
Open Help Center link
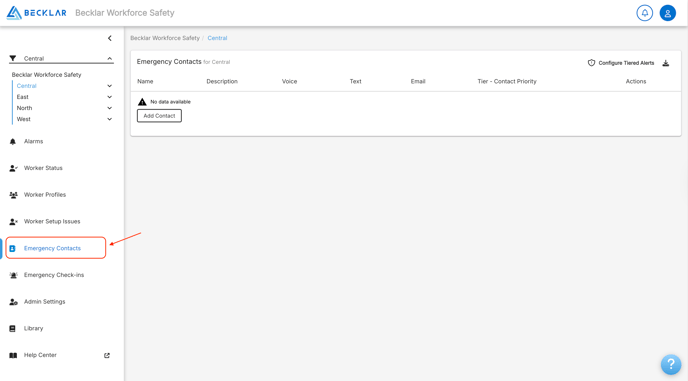click(40, 355)
